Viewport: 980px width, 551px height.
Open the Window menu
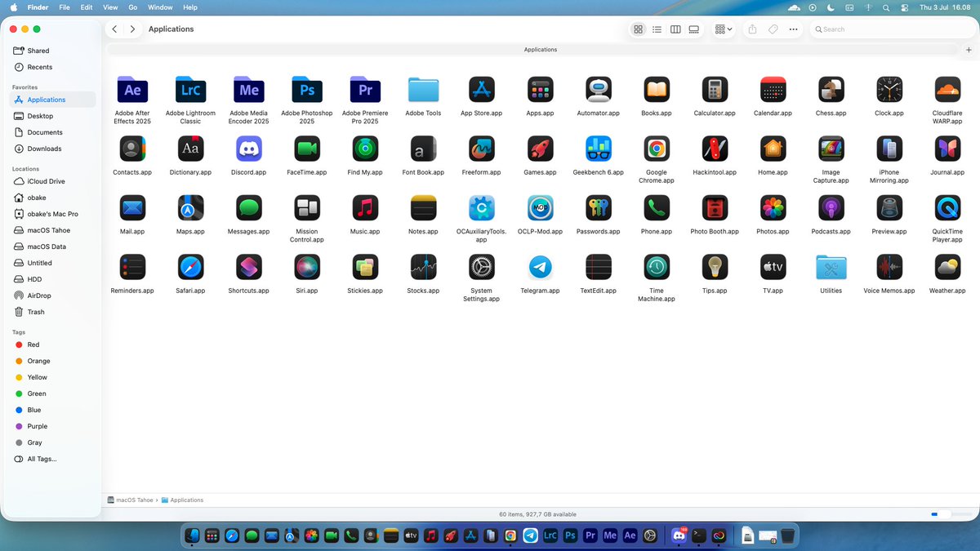tap(160, 7)
